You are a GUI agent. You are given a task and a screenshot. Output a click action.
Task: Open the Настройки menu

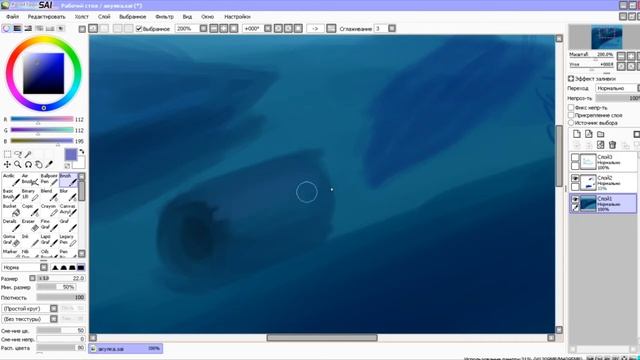click(x=237, y=17)
